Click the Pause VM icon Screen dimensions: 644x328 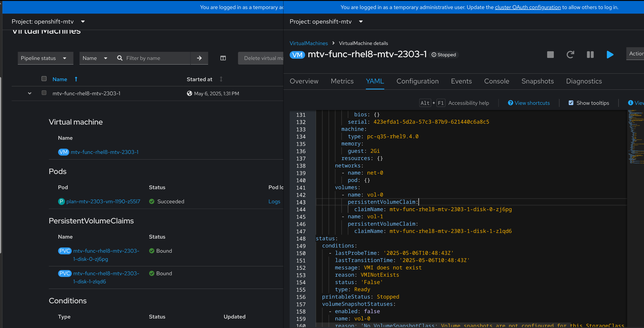coord(590,55)
